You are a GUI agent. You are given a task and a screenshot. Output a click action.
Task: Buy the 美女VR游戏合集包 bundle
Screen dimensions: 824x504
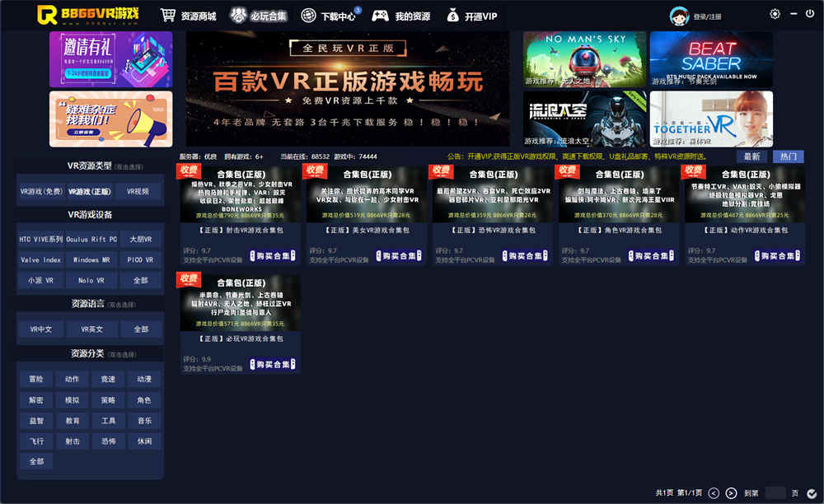pos(398,255)
